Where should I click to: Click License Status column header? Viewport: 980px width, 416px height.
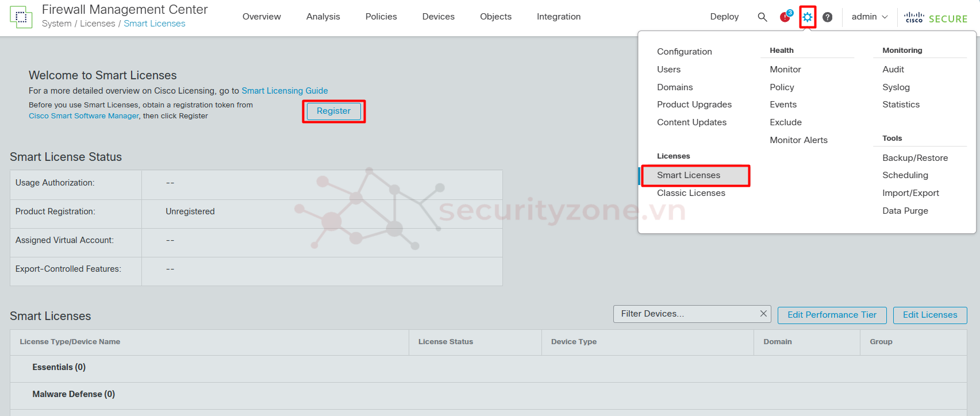coord(445,342)
